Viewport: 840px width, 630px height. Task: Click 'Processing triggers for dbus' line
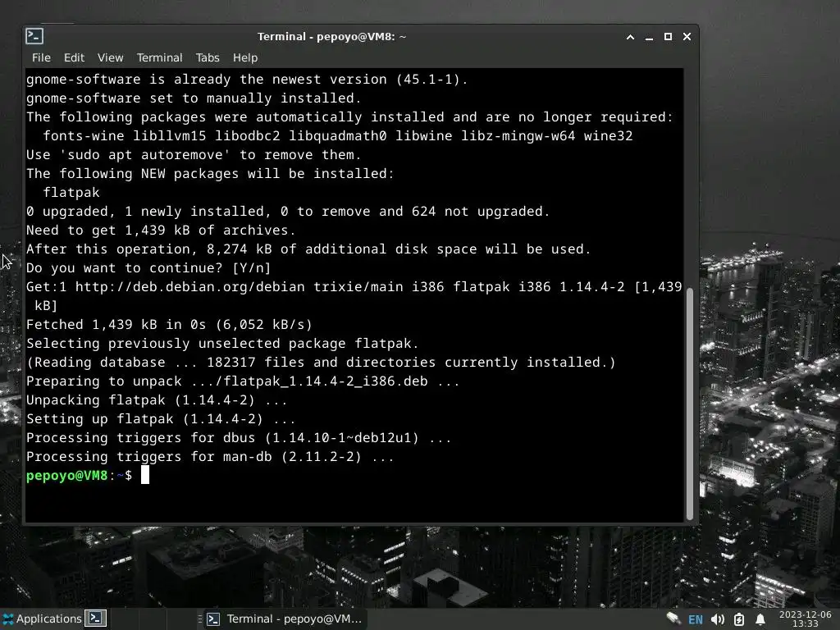[x=239, y=437]
